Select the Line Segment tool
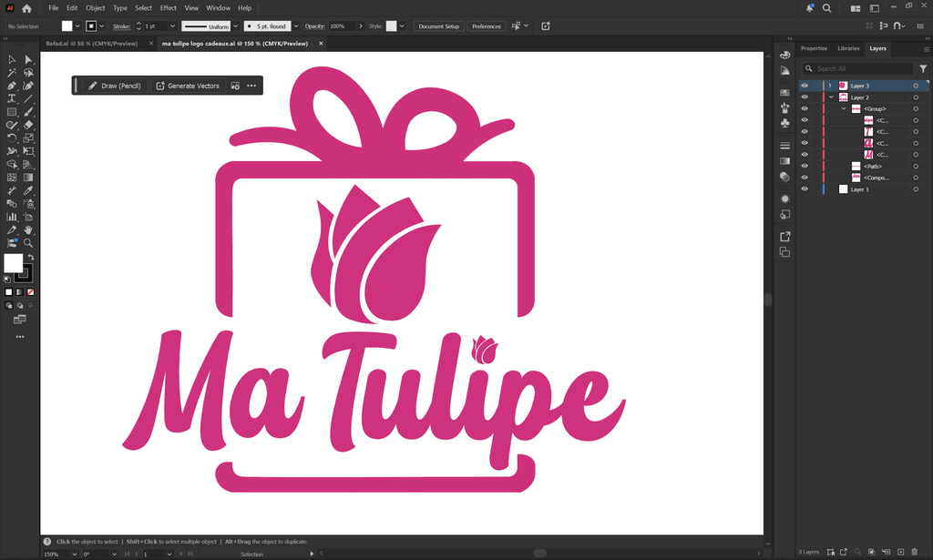The image size is (933, 560). [28, 98]
